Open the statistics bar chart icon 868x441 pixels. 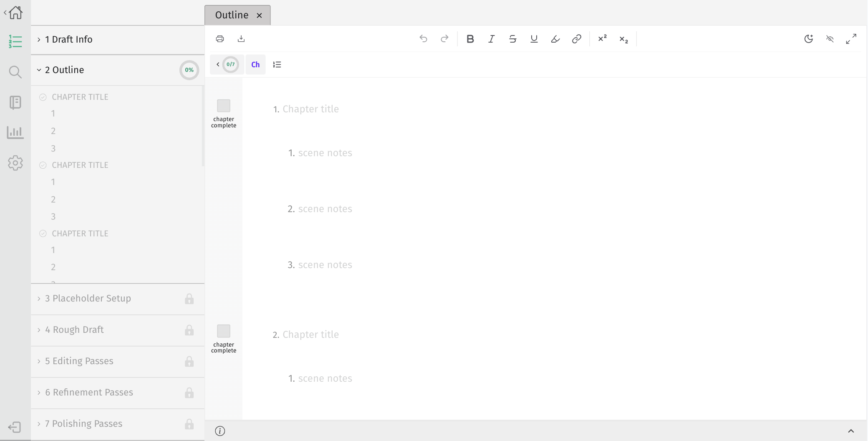pos(15,132)
